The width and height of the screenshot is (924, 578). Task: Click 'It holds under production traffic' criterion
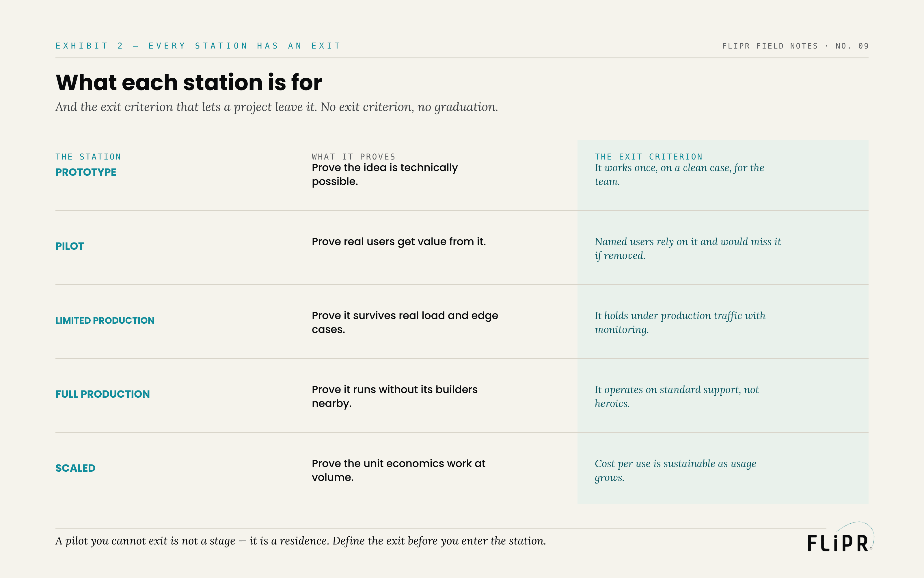(680, 323)
